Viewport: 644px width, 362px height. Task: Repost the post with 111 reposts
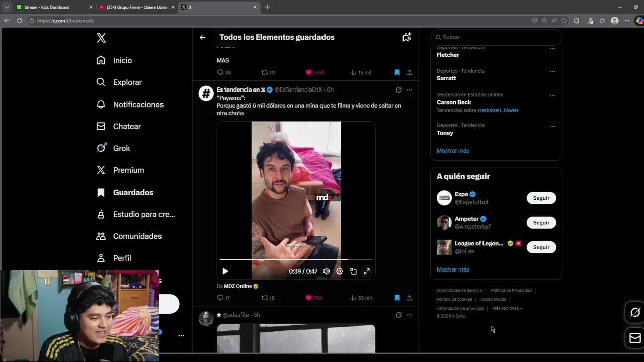268,72
